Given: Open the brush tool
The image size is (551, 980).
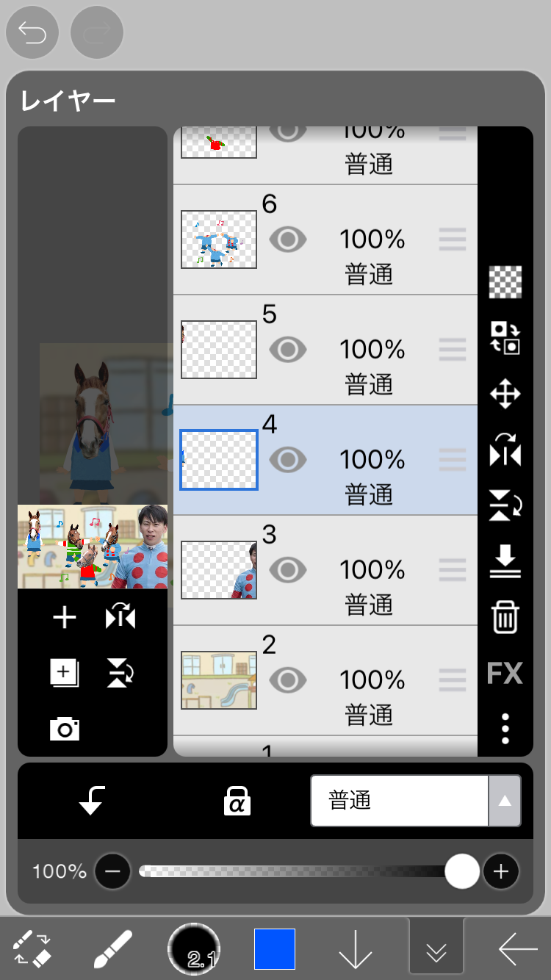Looking at the screenshot, I should [x=113, y=949].
